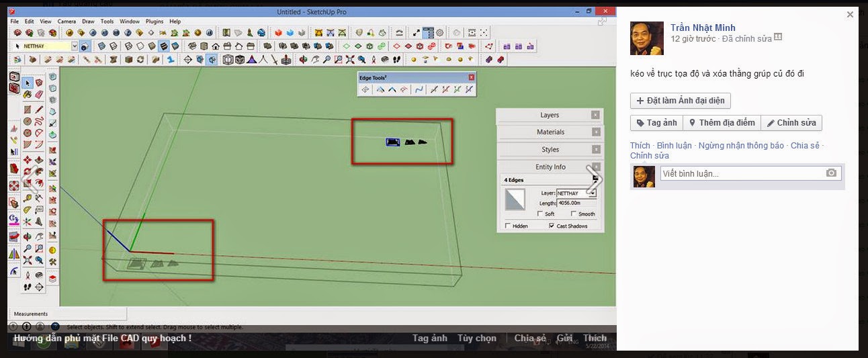Open Trần Nhật Minh profile name link
The height and width of the screenshot is (358, 868).
point(703,28)
